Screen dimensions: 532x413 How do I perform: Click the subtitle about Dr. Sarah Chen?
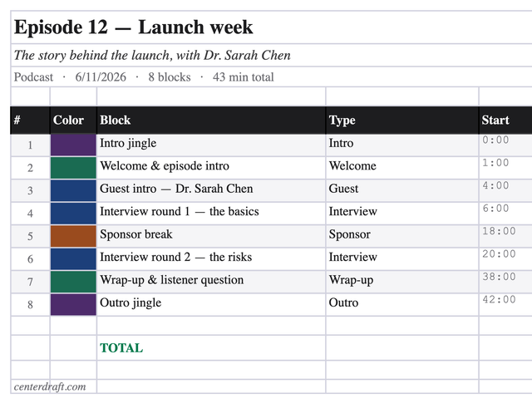(152, 56)
